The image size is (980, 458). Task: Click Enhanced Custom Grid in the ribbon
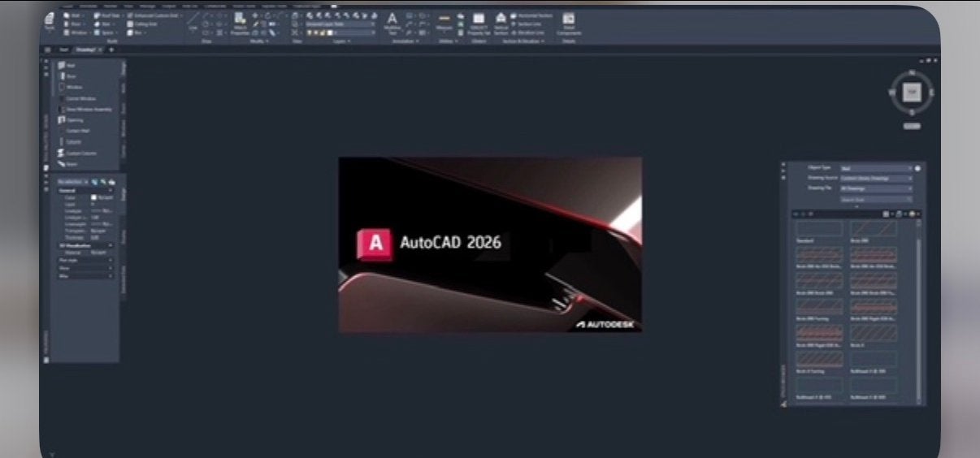coord(154,15)
